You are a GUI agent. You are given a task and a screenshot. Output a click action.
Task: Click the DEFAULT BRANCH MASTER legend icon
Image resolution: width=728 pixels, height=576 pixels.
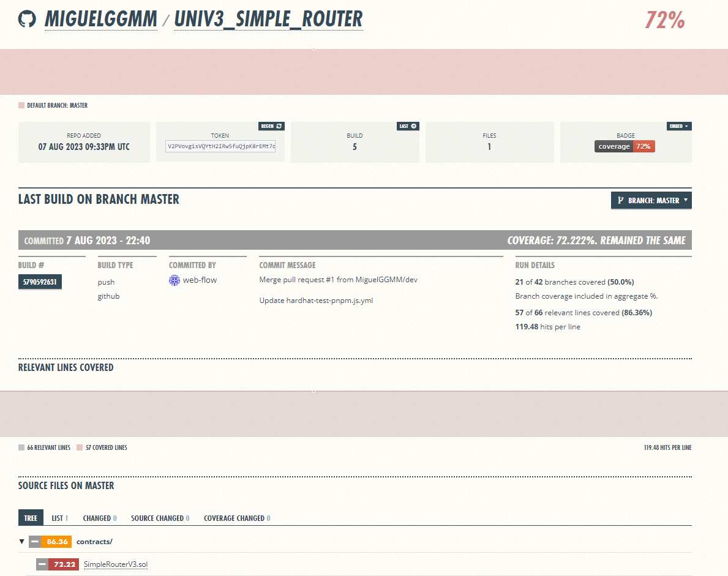pos(20,105)
